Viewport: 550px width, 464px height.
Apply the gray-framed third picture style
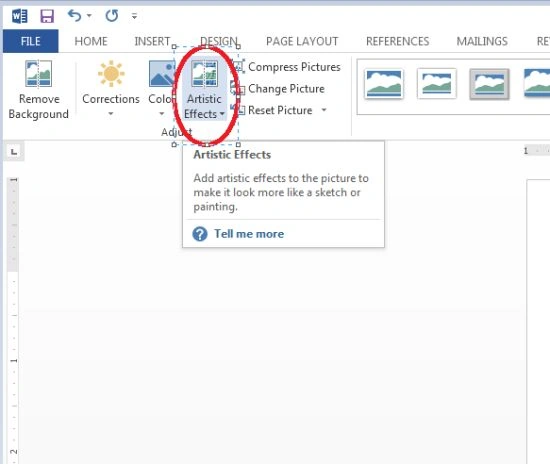(489, 84)
